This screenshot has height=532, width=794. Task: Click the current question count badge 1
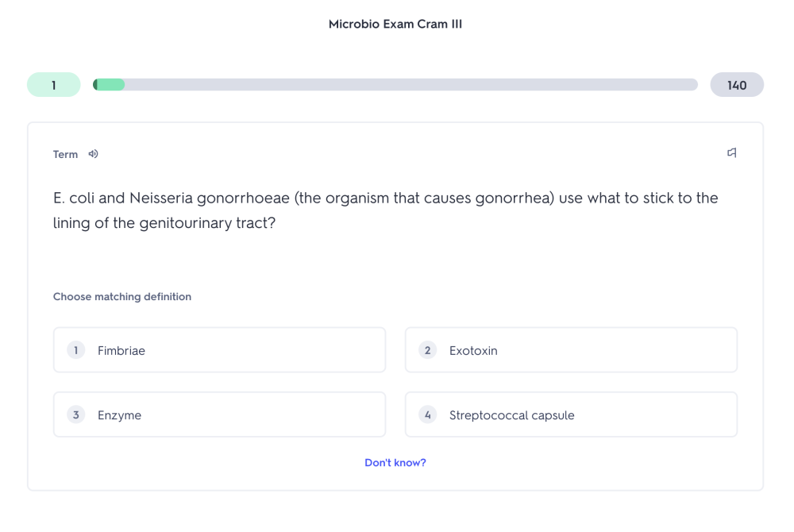[x=54, y=84]
